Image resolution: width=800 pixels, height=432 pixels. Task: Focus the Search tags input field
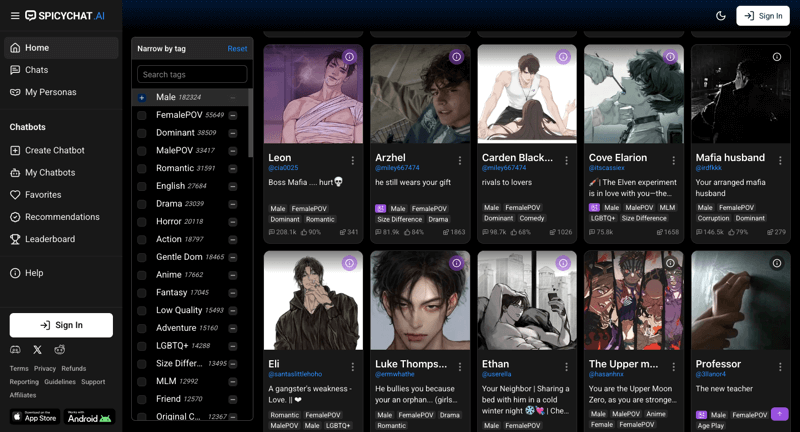[x=192, y=75]
